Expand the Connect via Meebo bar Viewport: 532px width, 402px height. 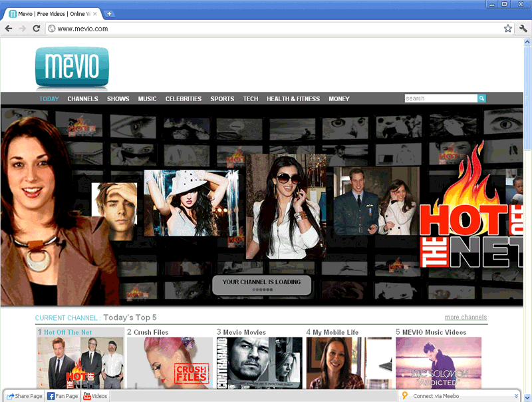tap(516, 396)
